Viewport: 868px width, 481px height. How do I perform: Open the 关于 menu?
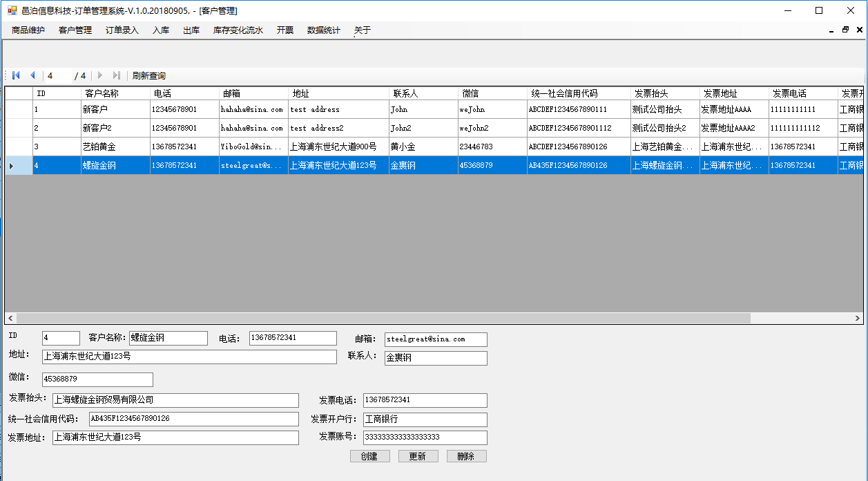(363, 30)
